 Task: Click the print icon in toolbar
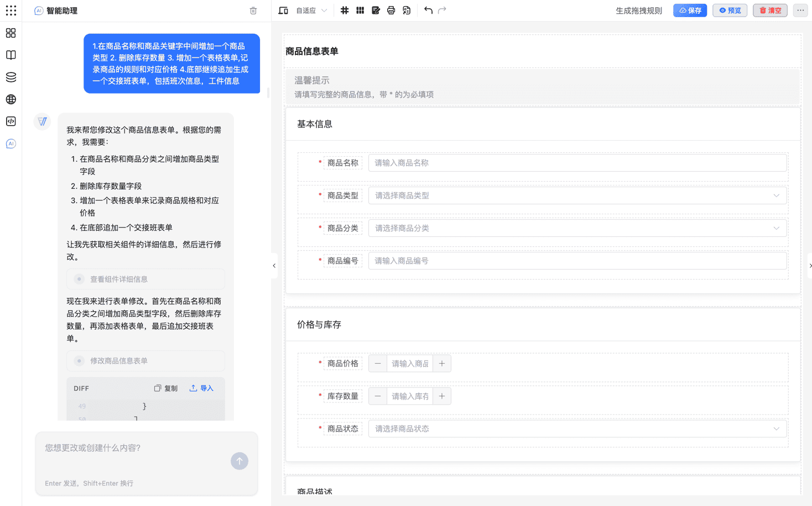coord(391,11)
